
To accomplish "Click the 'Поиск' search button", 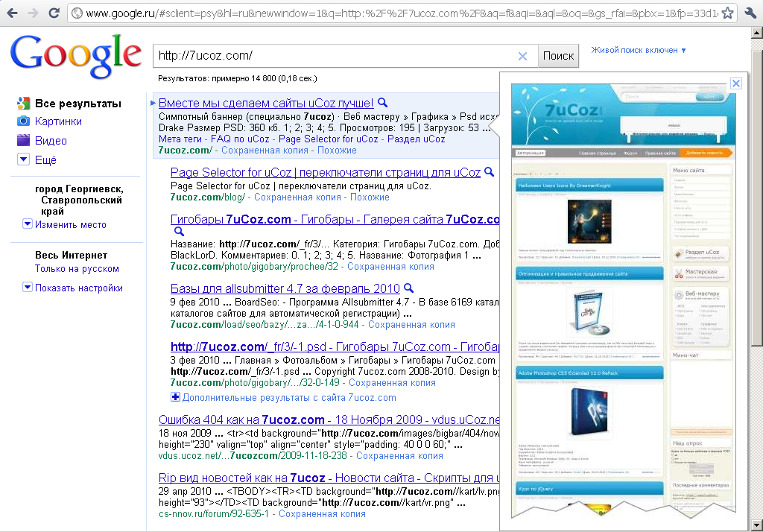I will click(558, 56).
